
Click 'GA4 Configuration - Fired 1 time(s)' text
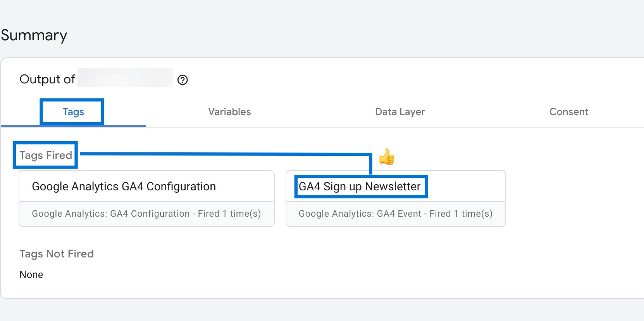pyautogui.click(x=186, y=214)
